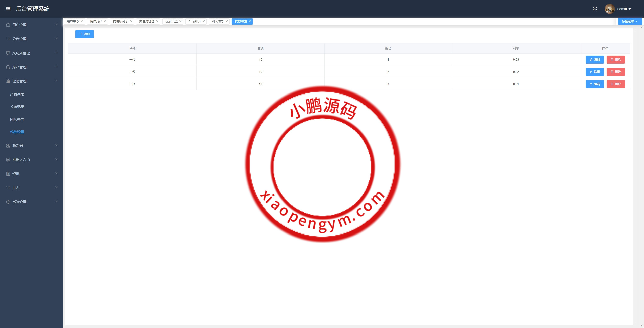Close the 流水类型 tab using its X
Image resolution: width=644 pixels, height=328 pixels.
pyautogui.click(x=180, y=21)
